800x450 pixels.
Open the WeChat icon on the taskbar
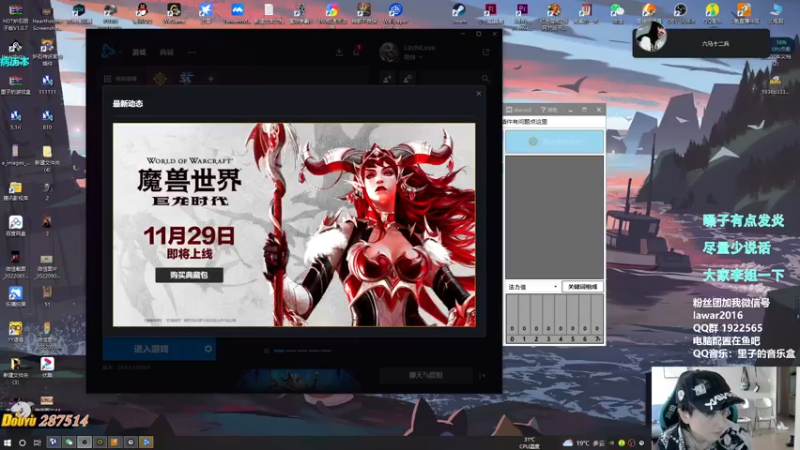68,442
